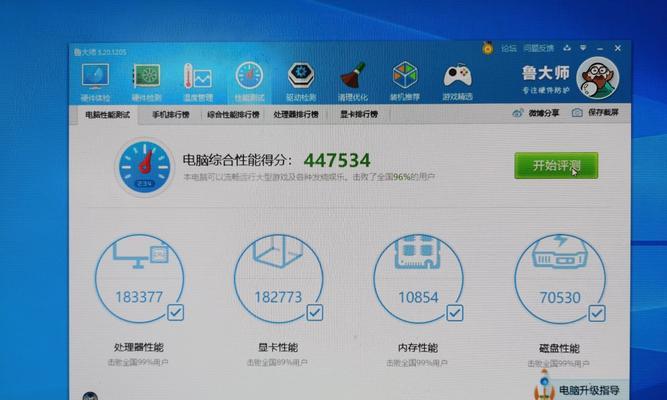Click the overall score 447534
This screenshot has height=400, width=667.
coord(337,160)
